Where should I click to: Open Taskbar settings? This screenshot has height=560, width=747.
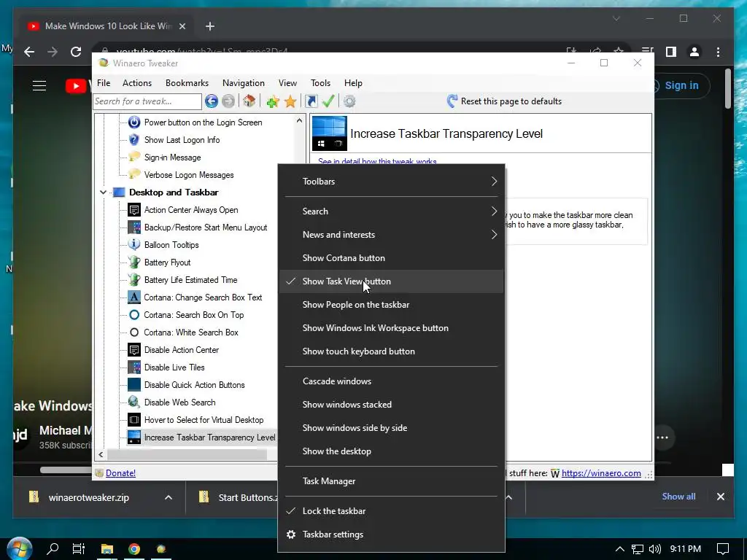[x=391, y=534]
